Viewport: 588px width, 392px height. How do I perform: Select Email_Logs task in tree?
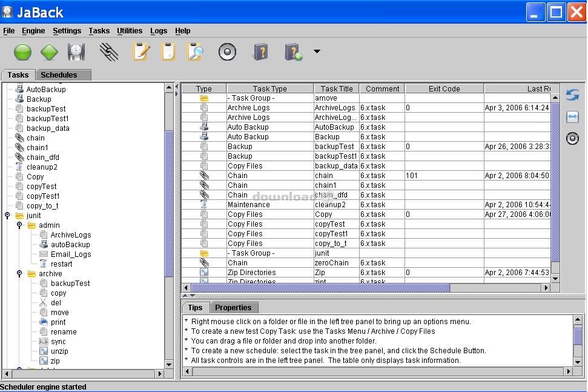[x=71, y=254]
